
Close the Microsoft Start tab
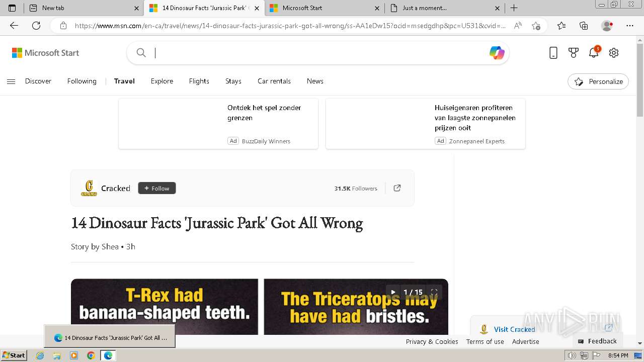[x=377, y=8]
